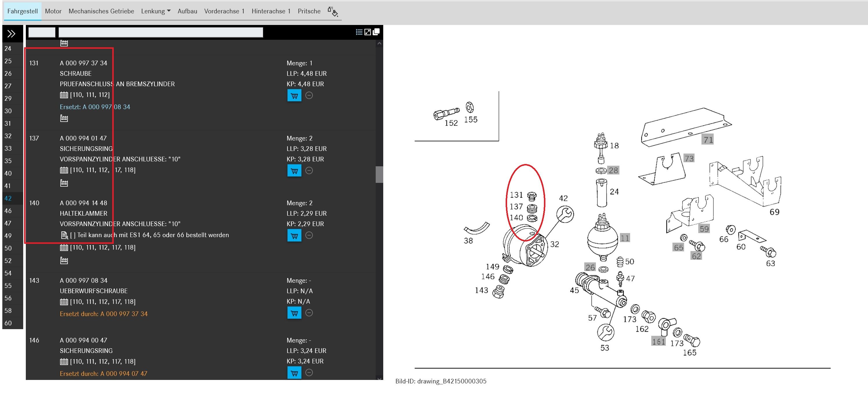The height and width of the screenshot is (393, 868).
Task: Click the scroll-up arrow of the parts list
Action: click(x=379, y=44)
